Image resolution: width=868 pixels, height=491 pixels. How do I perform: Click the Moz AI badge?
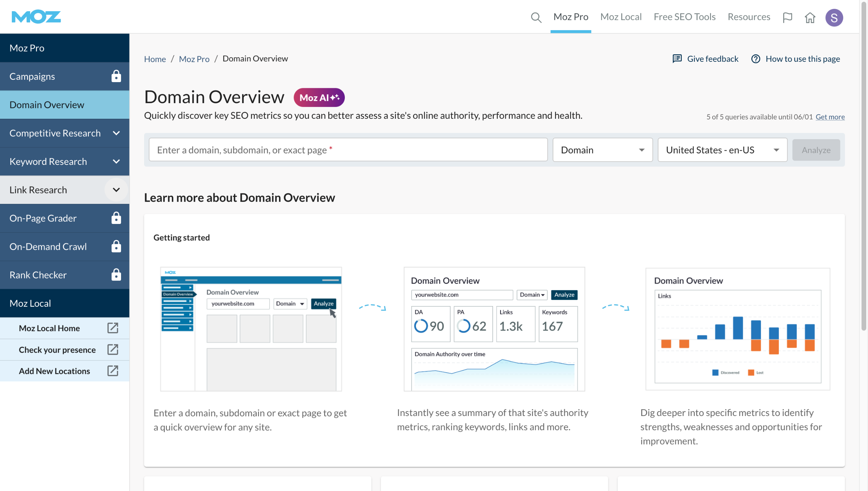coord(319,98)
